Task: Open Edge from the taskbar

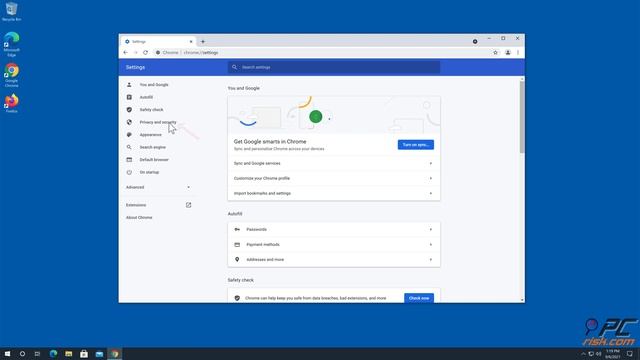Action: [x=53, y=354]
